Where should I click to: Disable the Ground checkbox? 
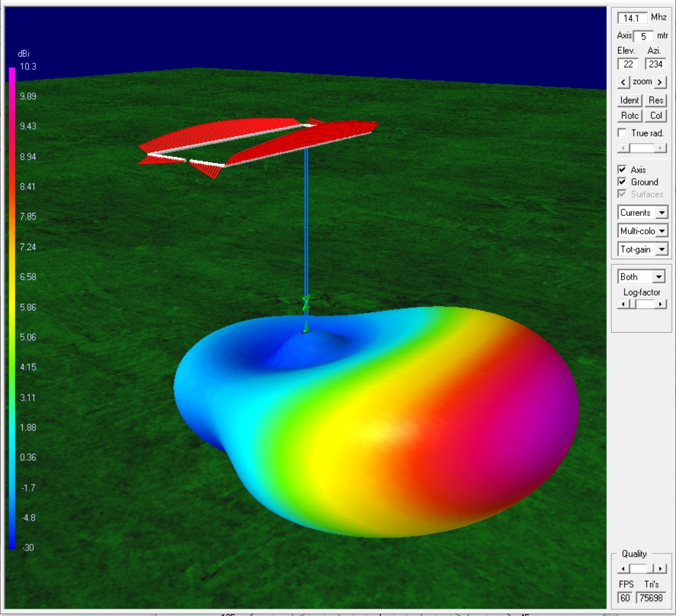tap(622, 182)
